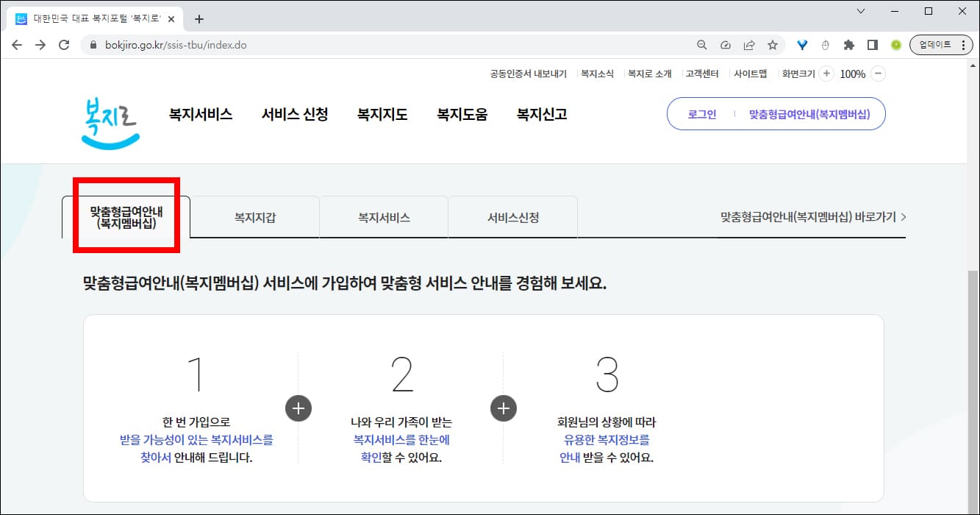Click the magnifier zoom icon in the address bar
This screenshot has width=980, height=515.
coord(701,44)
